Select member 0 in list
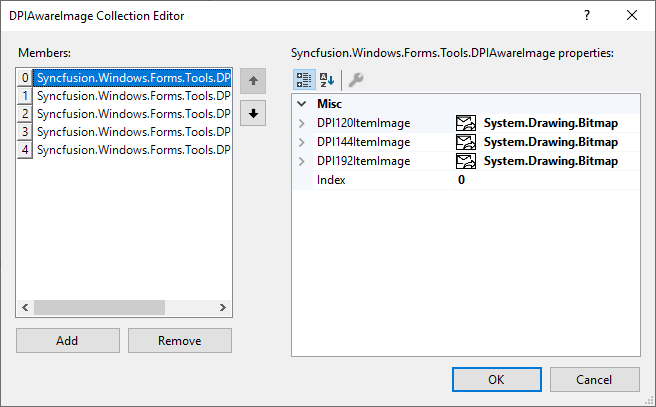 coord(133,77)
